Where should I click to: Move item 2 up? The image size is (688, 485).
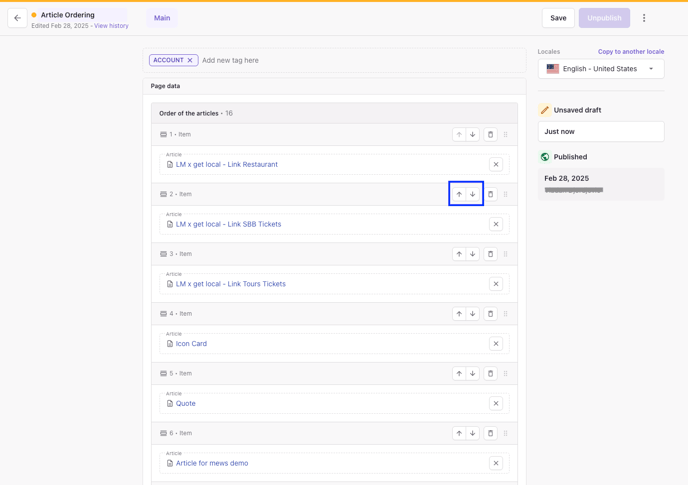459,194
